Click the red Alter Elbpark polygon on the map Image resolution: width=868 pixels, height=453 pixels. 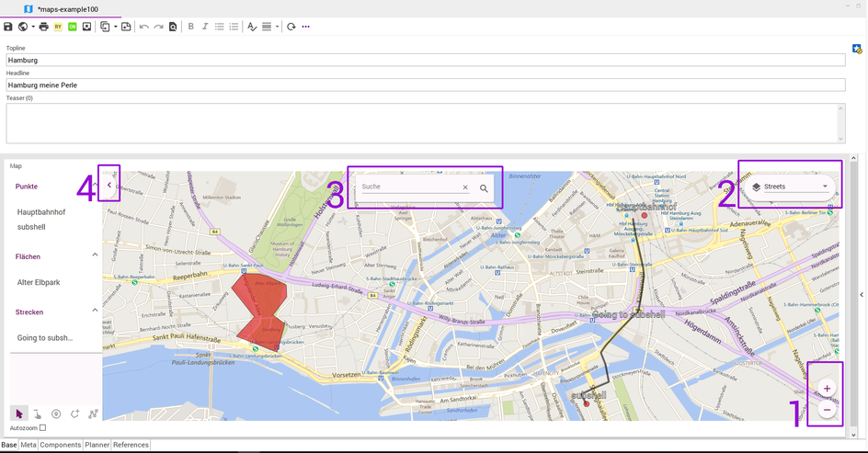pyautogui.click(x=260, y=311)
